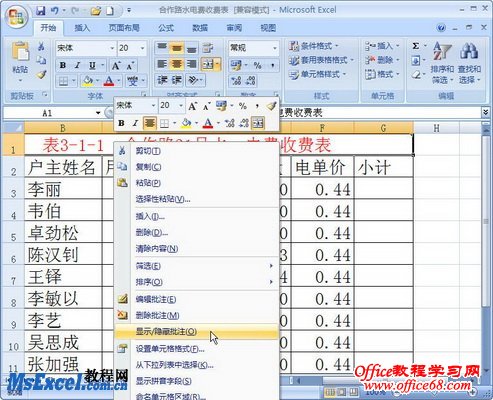Click 格式 button in cells group

382,74
